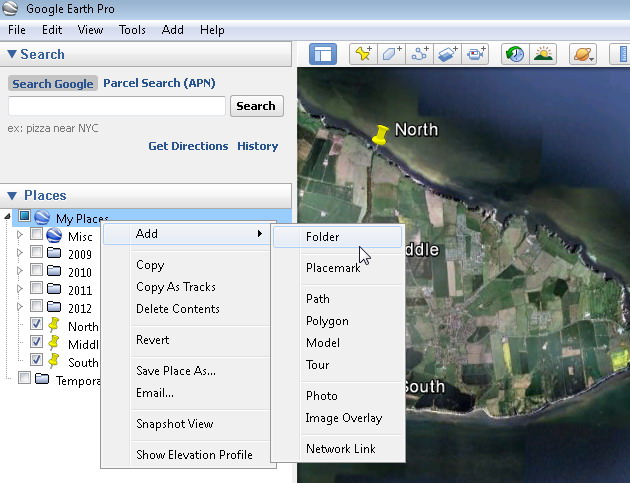Collapse the My Places tree node
Image resolution: width=630 pixels, height=483 pixels.
point(7,217)
